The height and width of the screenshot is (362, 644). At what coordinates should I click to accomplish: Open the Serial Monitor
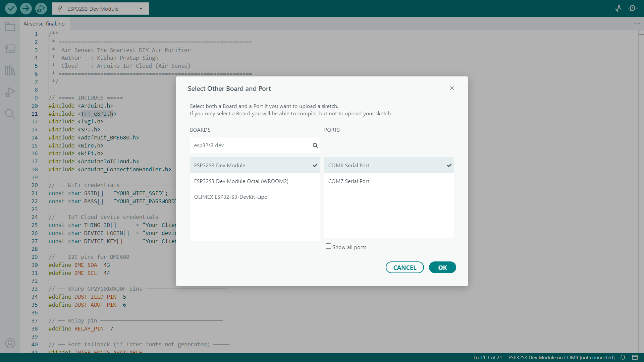(x=633, y=8)
